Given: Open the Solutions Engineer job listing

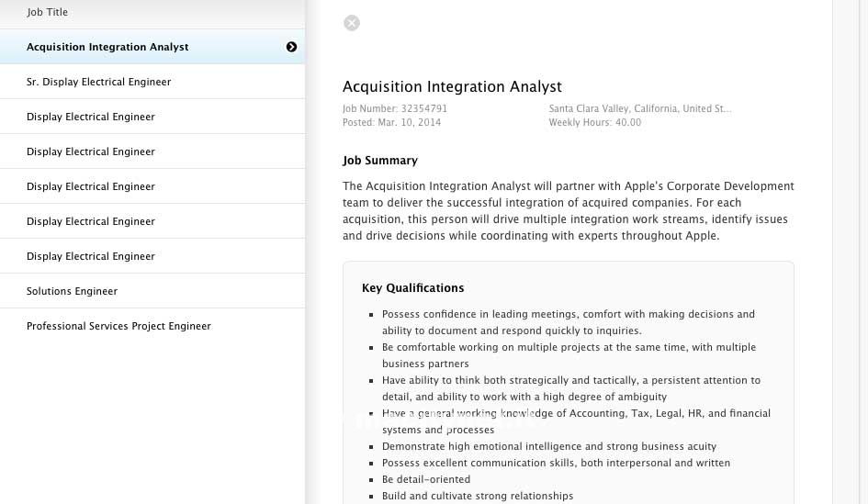Looking at the screenshot, I should (72, 291).
